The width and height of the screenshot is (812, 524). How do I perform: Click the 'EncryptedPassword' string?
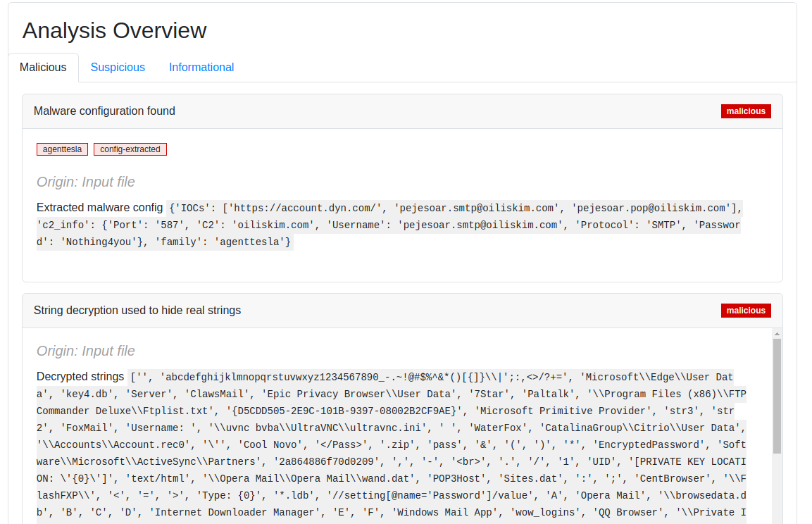pyautogui.click(x=649, y=445)
